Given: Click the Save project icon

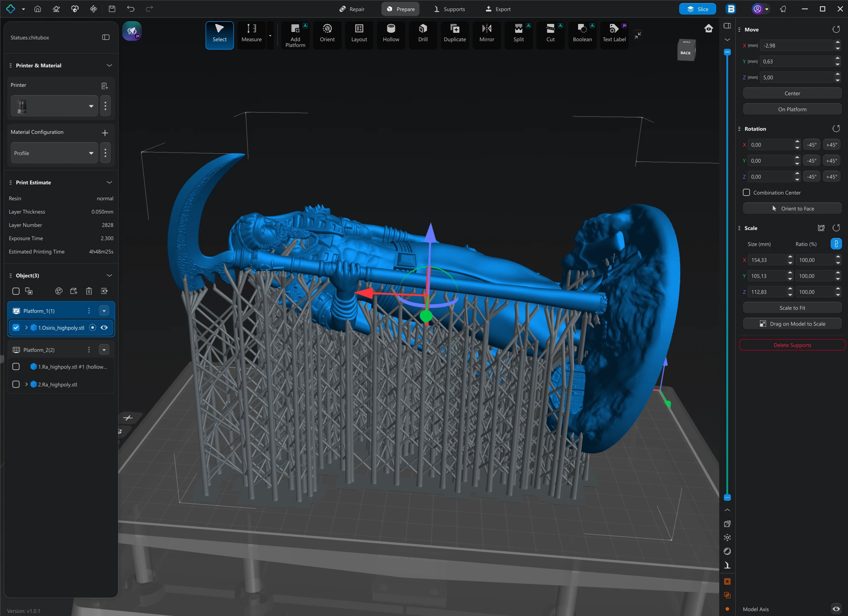Looking at the screenshot, I should [x=112, y=9].
